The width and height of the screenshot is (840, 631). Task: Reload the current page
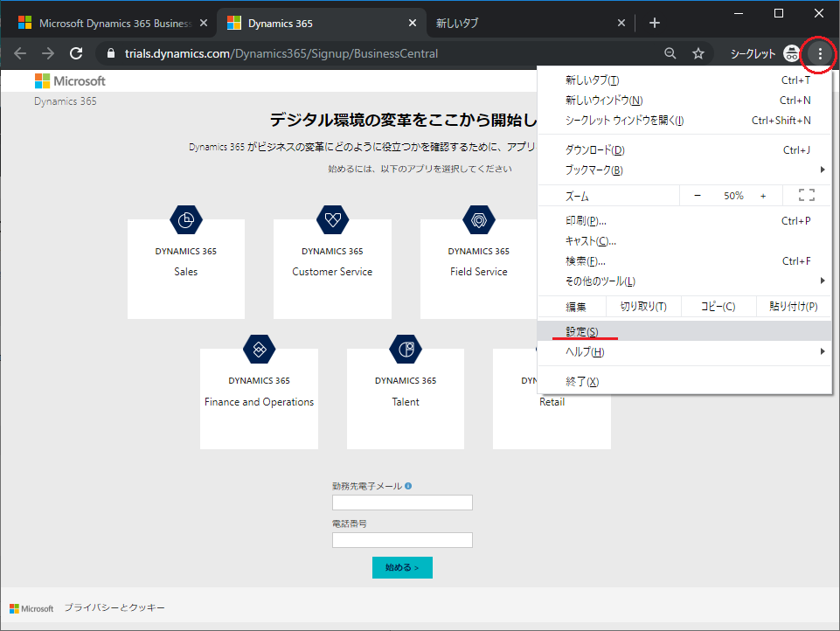pos(76,53)
